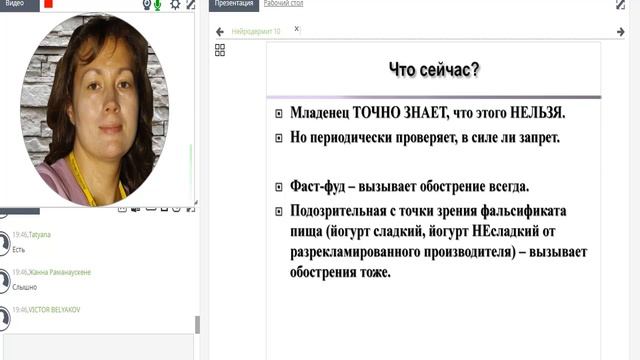This screenshot has height=360, width=640.
Task: Click Tatyana's name in chat
Action: point(40,235)
